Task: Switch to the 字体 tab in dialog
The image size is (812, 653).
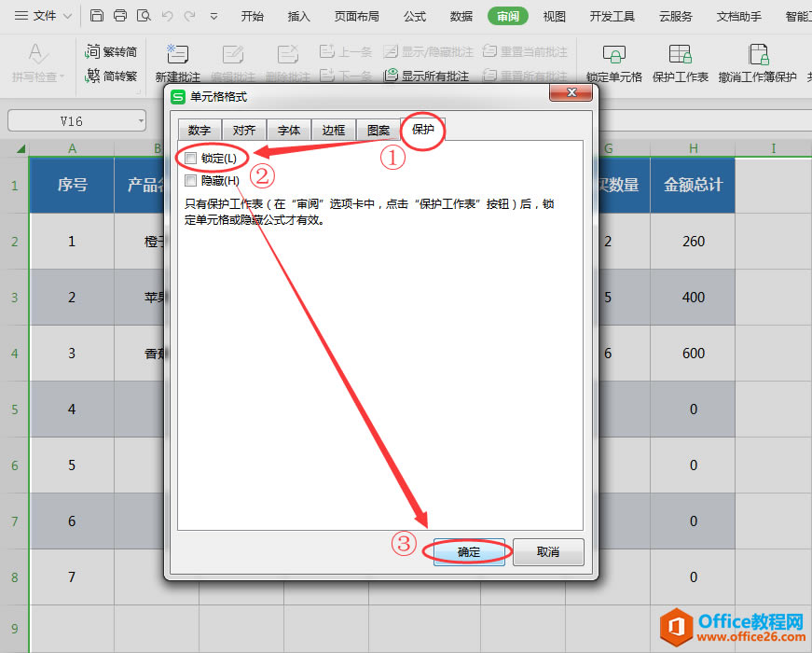Action: point(289,130)
